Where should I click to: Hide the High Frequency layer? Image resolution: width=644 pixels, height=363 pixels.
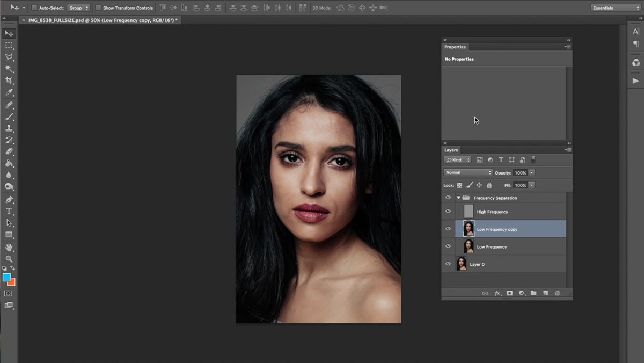448,212
